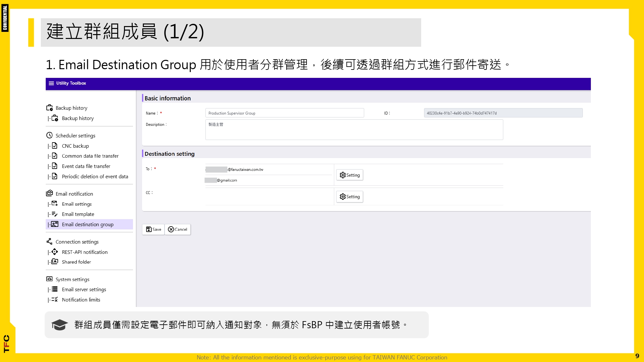644x362 pixels.
Task: Click the System settings icon
Action: (49, 279)
